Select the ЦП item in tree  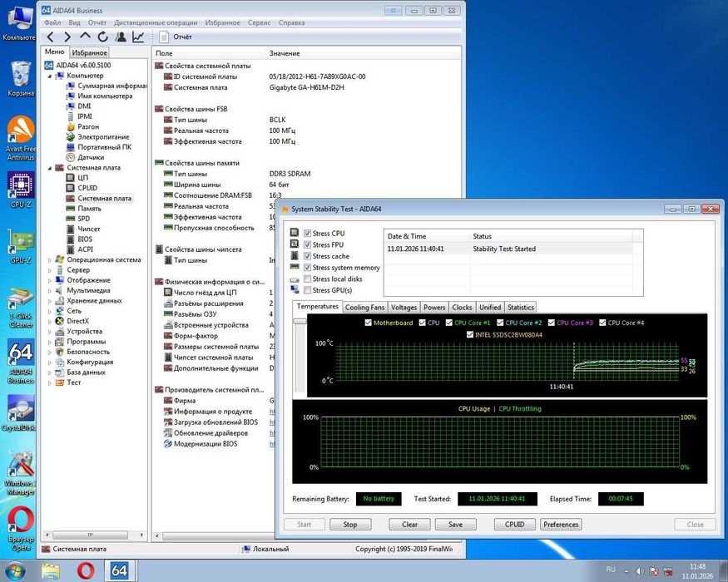[77, 177]
